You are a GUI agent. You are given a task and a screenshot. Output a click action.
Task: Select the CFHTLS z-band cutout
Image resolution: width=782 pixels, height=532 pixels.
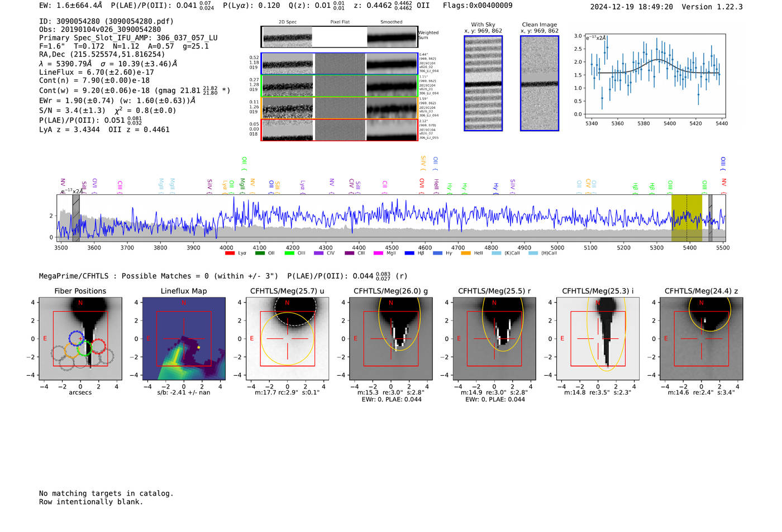click(x=702, y=339)
